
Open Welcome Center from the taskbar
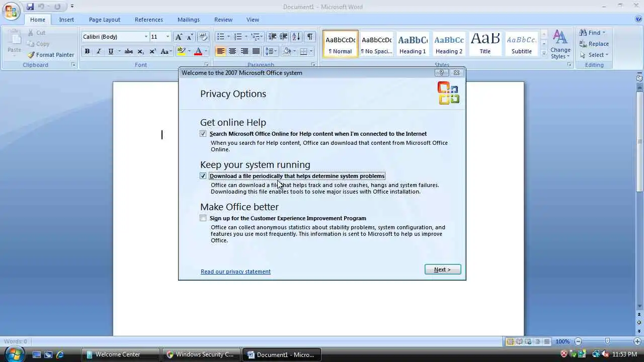point(120,354)
